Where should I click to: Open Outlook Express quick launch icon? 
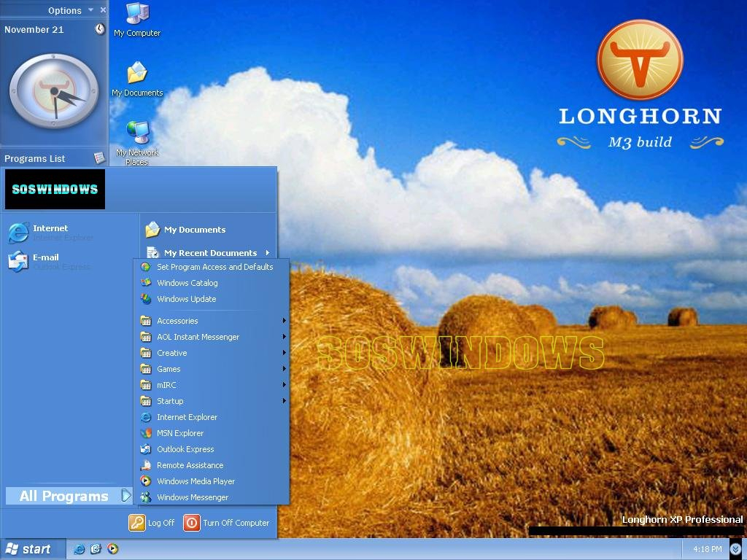[x=96, y=549]
